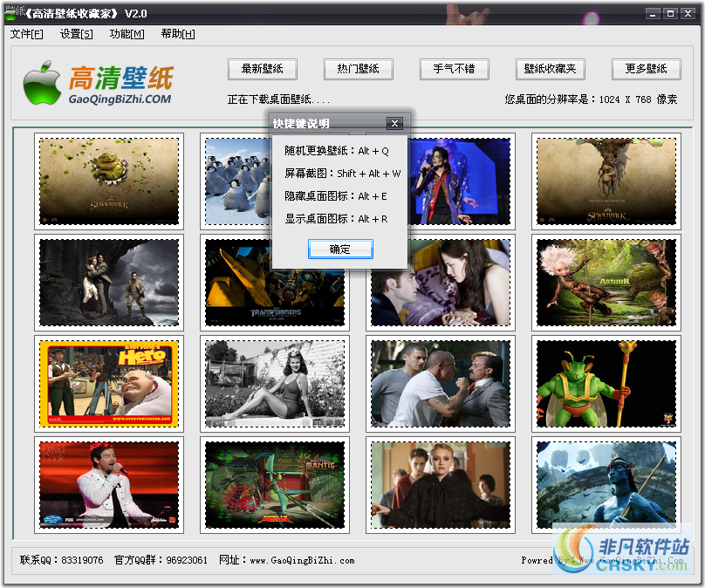Click the 热门壁纸 button

(359, 69)
